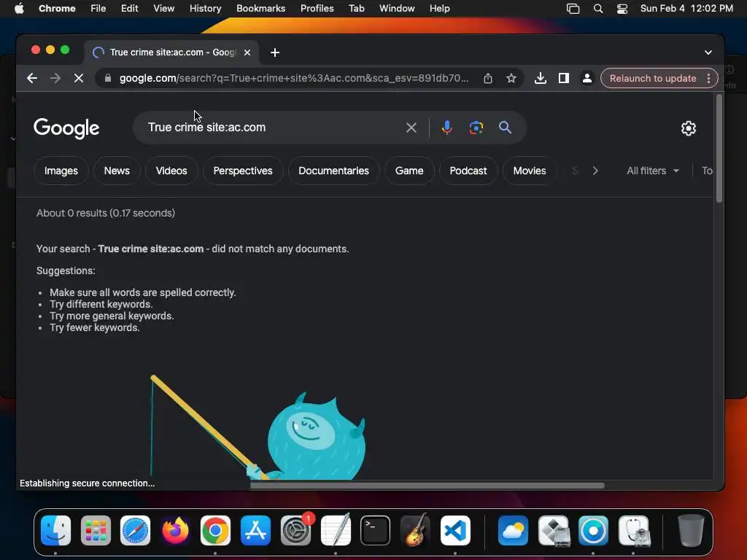Screen dimensions: 747x560
Task: Show more filter chips with right chevron
Action: click(x=595, y=171)
